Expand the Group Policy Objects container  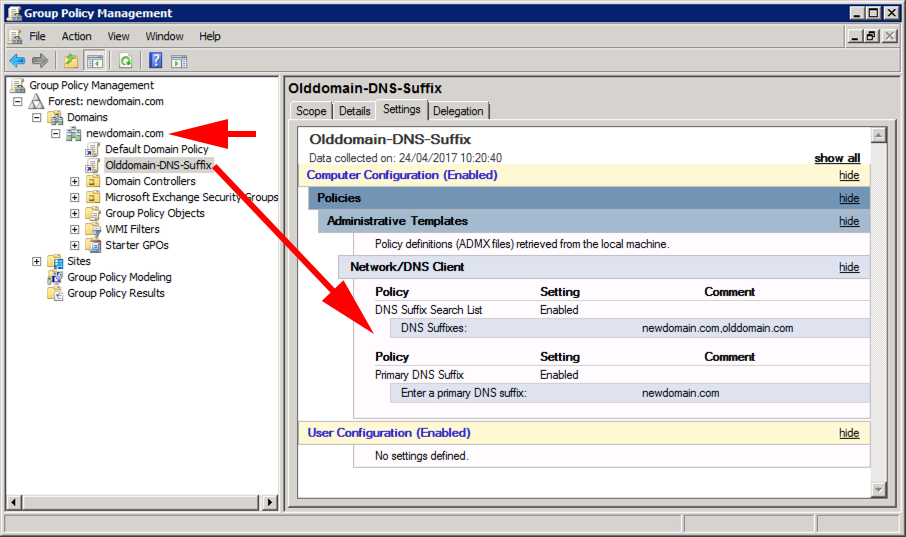click(75, 213)
